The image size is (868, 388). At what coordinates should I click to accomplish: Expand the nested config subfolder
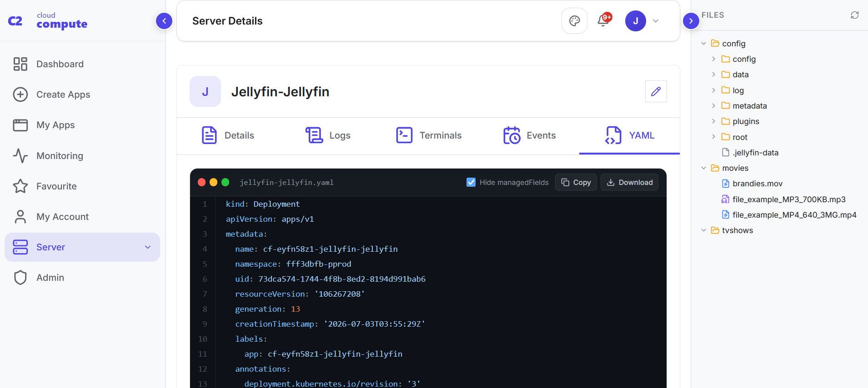coord(714,59)
